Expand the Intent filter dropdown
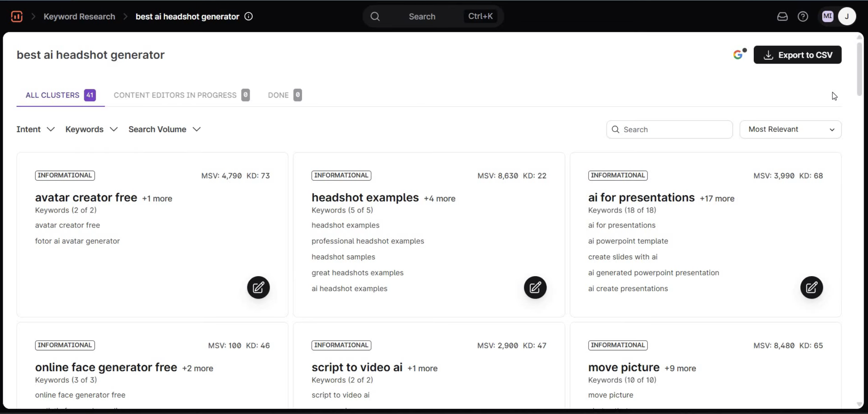The width and height of the screenshot is (868, 414). click(36, 129)
